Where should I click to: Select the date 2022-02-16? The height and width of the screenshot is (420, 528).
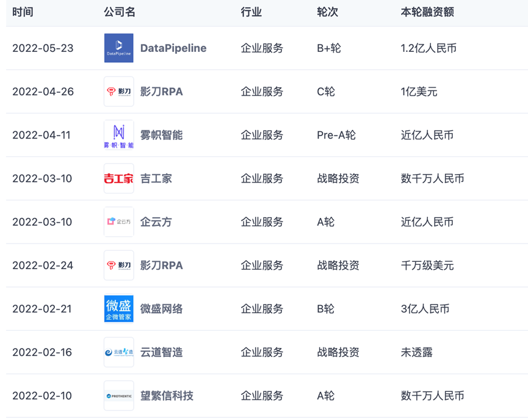coord(42,352)
